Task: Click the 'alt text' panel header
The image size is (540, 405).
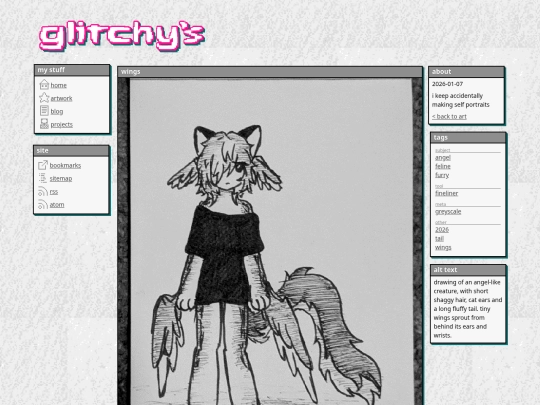Action: pyautogui.click(x=468, y=270)
